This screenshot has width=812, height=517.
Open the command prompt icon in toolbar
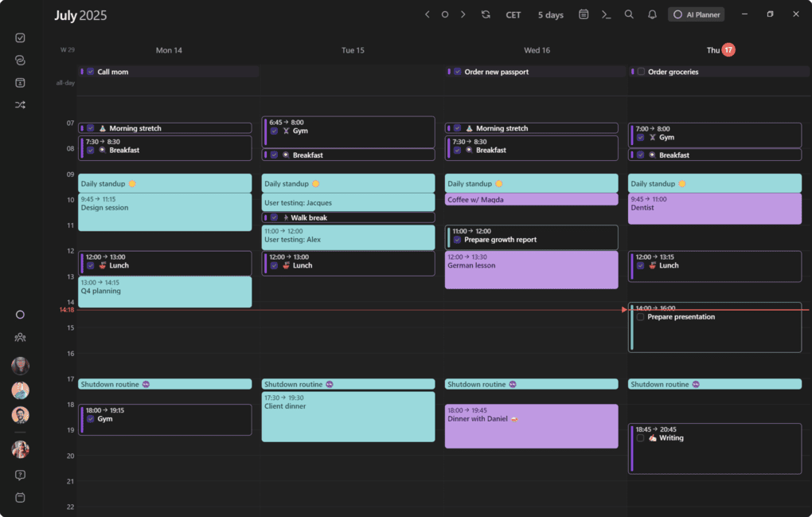[606, 14]
